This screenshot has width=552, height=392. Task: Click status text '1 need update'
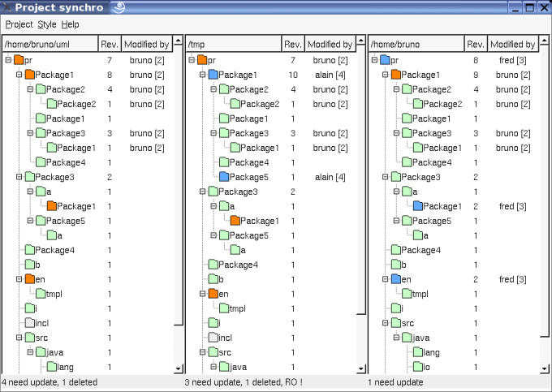pos(395,382)
